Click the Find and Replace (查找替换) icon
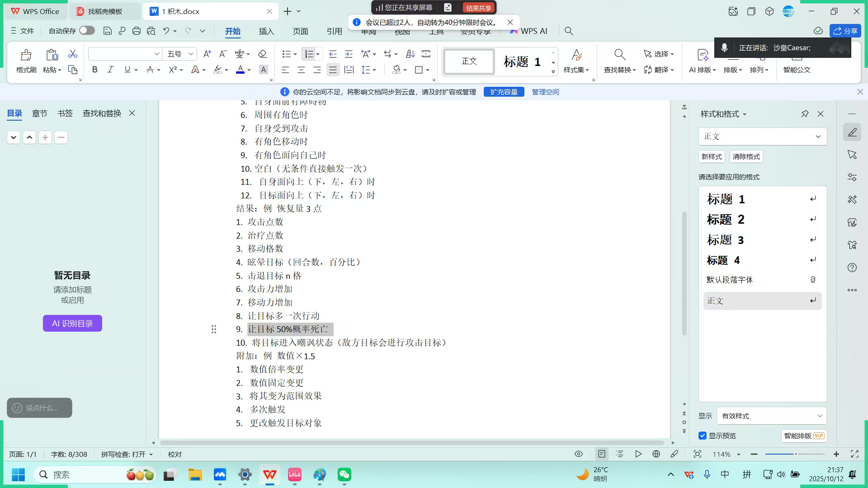The image size is (868, 488). point(620,55)
